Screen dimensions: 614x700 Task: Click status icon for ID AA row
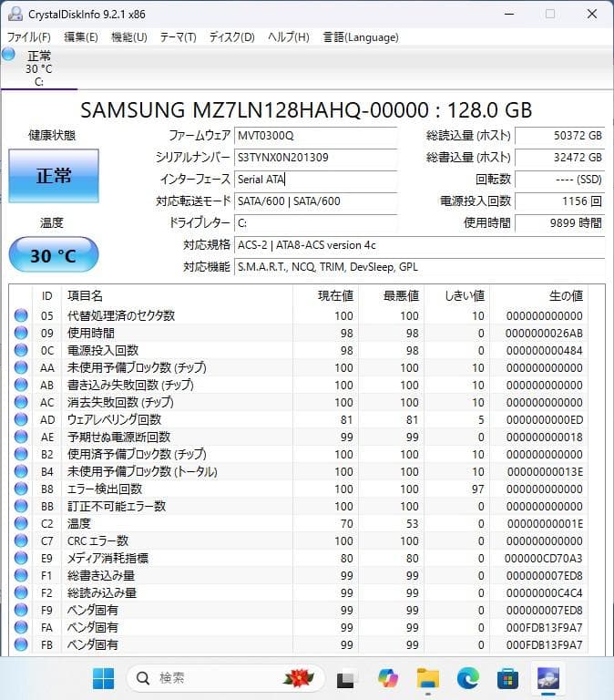(21, 367)
